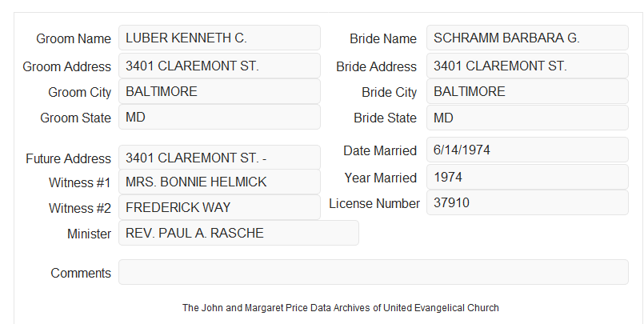The width and height of the screenshot is (644, 324).
Task: Focus the Bride Address field
Action: coord(527,66)
